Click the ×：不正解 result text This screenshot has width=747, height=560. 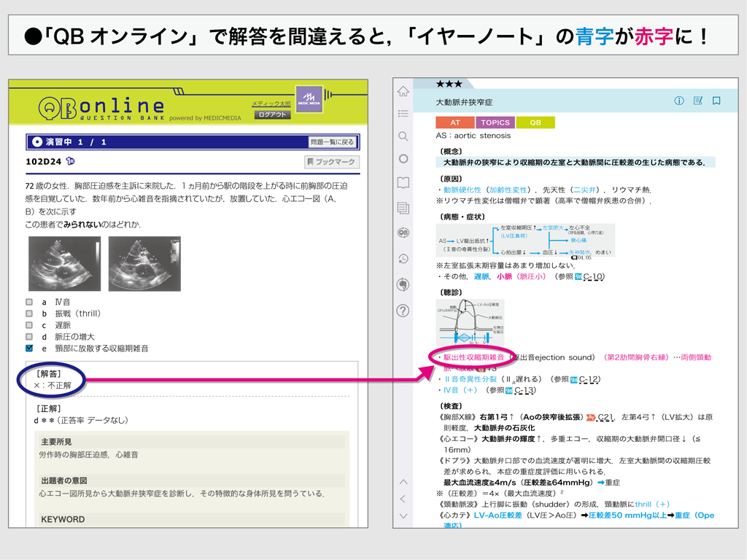point(53,386)
